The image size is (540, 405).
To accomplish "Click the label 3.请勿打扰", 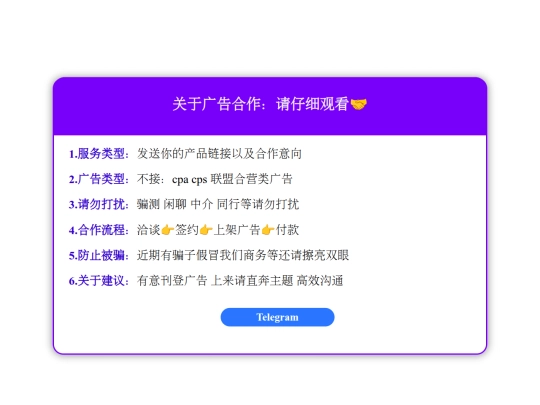I will 98,204.
